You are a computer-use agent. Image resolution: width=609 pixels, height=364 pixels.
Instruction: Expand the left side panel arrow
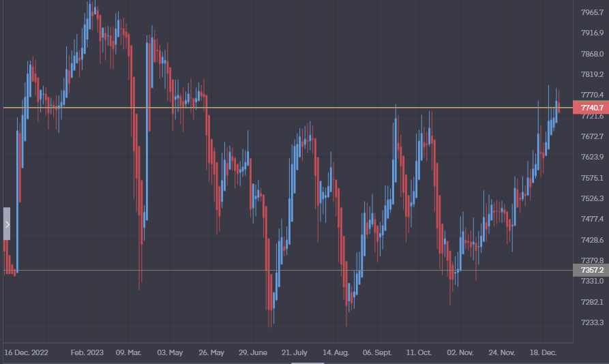tap(7, 224)
